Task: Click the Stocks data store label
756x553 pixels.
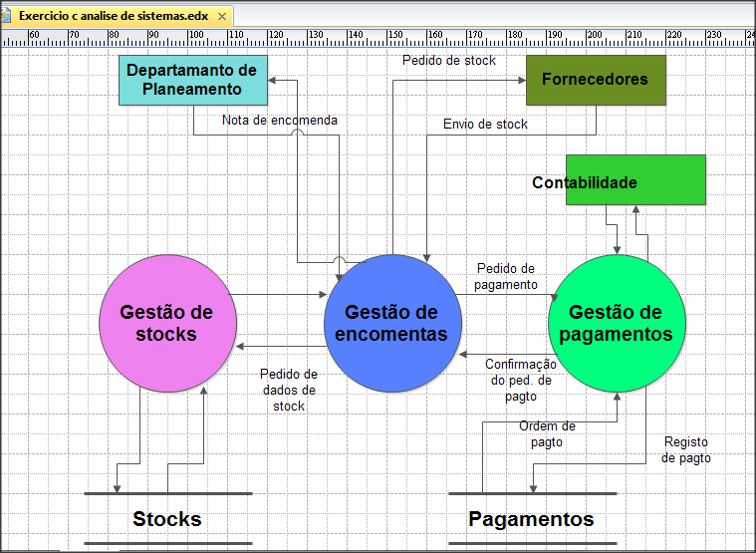Action: click(167, 519)
